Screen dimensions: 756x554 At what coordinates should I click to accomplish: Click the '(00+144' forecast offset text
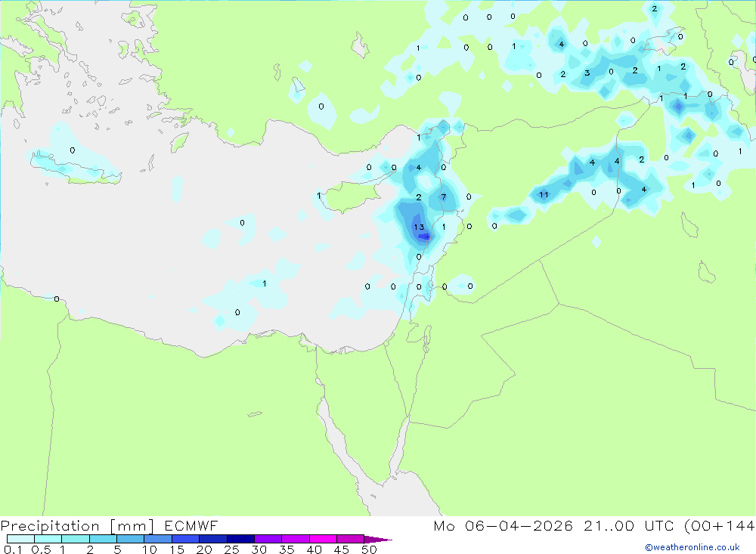[x=720, y=525]
